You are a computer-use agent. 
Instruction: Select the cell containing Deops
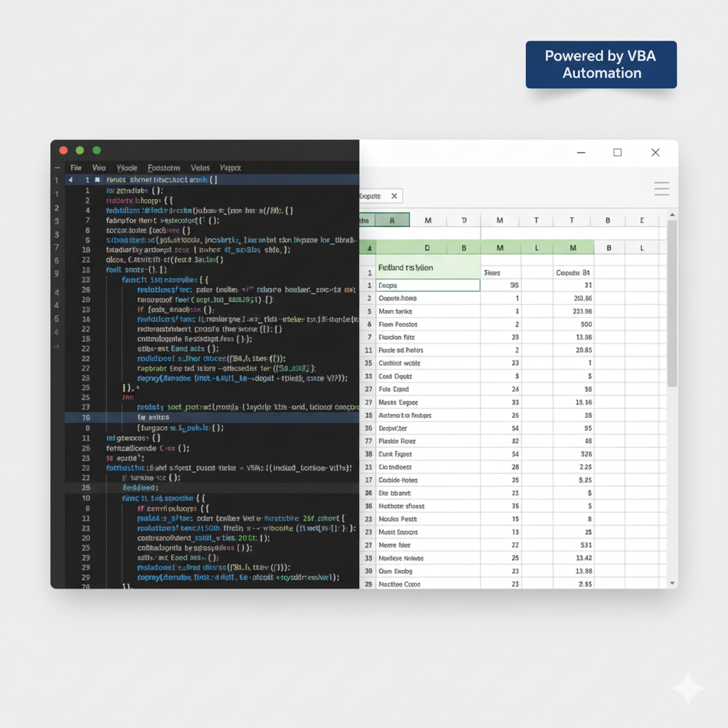427,285
